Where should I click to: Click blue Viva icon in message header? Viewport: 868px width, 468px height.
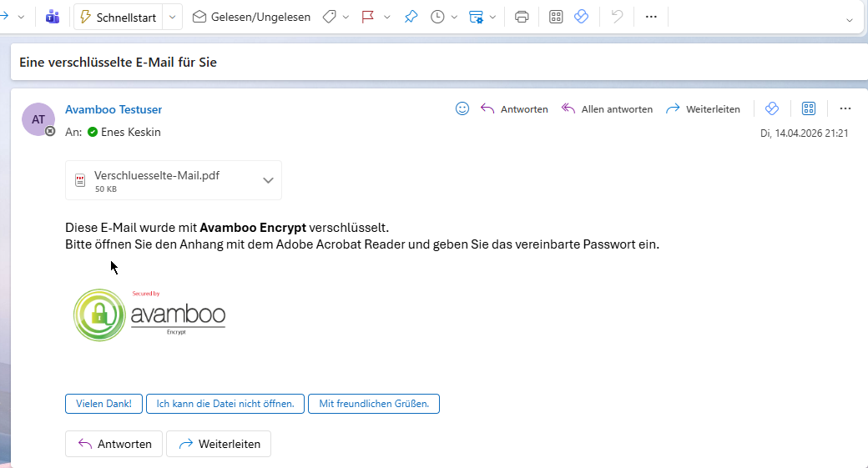point(772,109)
